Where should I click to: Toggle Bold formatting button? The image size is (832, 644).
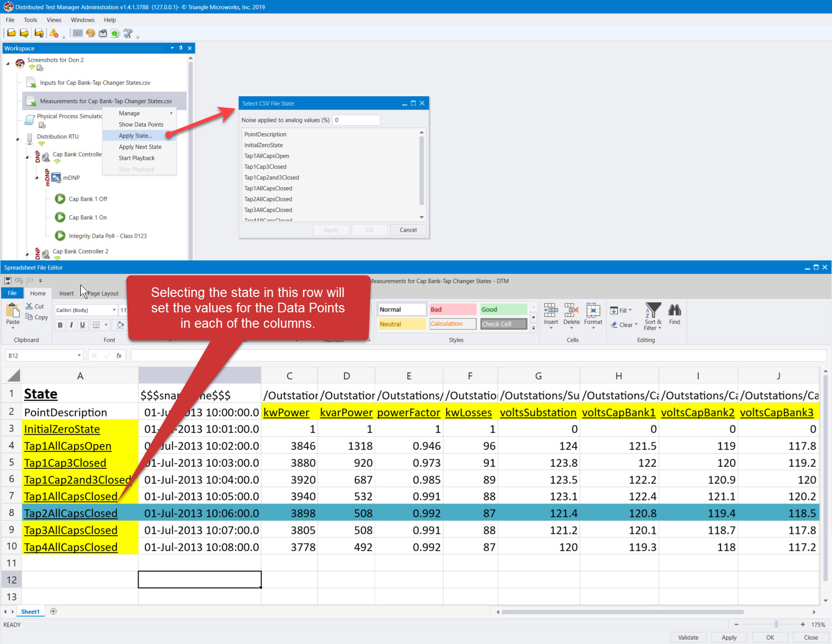(60, 325)
